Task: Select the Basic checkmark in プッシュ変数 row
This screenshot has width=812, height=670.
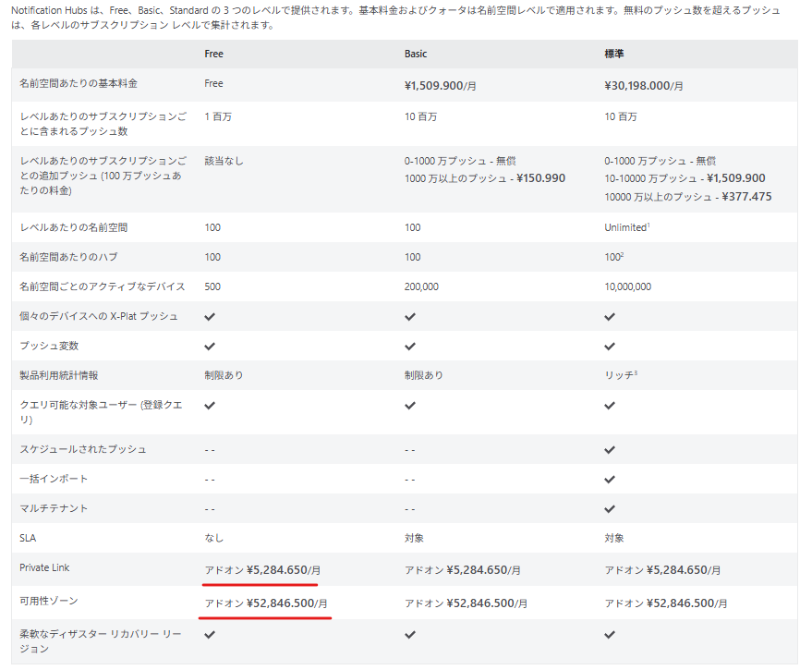Action: click(x=410, y=347)
